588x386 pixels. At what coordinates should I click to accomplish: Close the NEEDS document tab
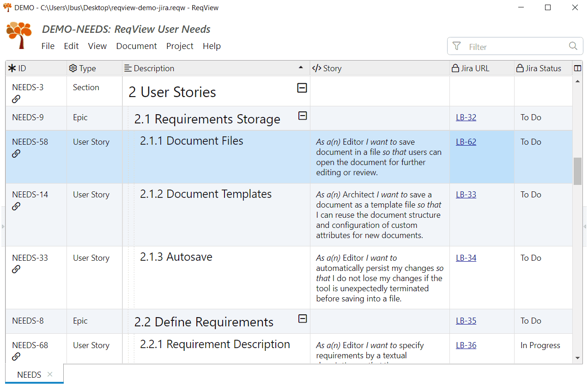(50, 374)
